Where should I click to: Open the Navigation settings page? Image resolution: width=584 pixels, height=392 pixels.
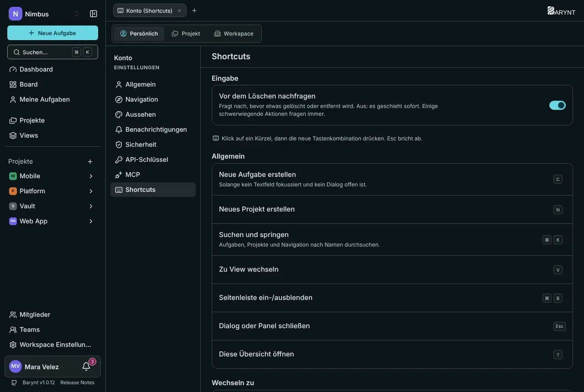tap(153, 99)
